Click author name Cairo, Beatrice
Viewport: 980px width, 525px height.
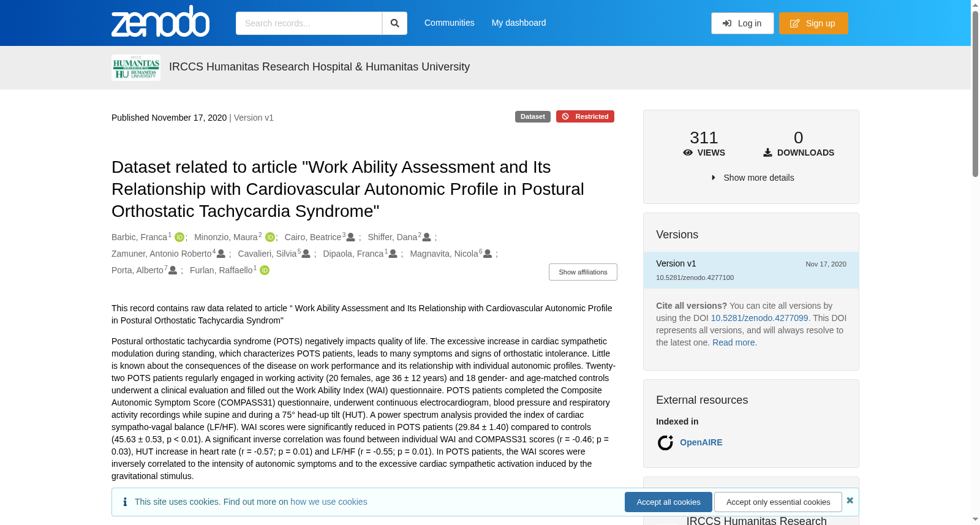[x=313, y=237]
